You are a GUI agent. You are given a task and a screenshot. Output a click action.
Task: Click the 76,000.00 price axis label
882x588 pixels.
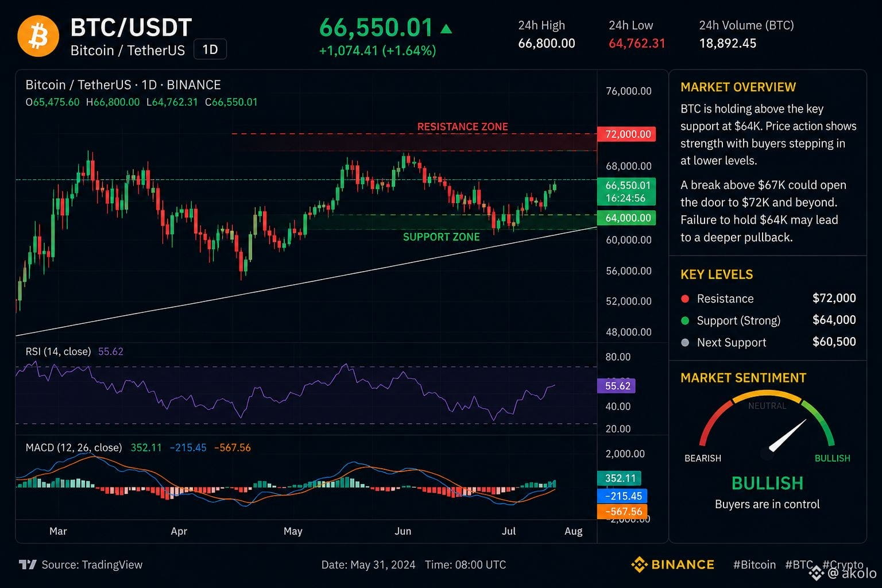click(x=629, y=91)
